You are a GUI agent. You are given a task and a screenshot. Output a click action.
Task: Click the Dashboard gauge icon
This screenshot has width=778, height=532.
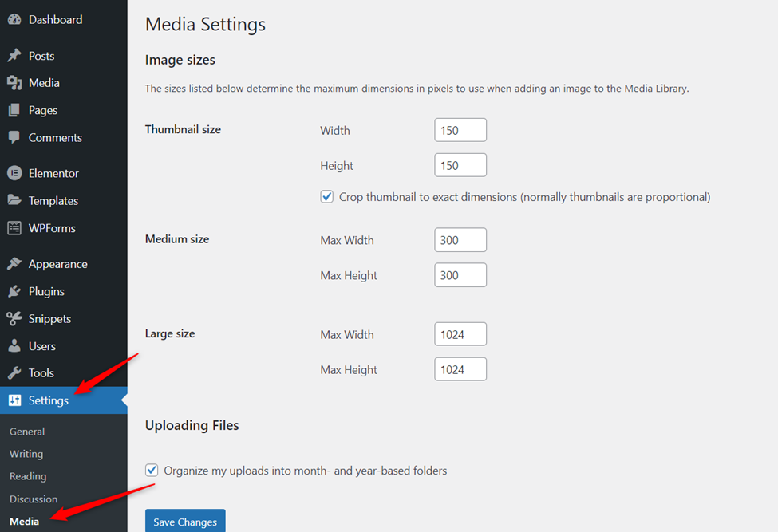coord(14,19)
